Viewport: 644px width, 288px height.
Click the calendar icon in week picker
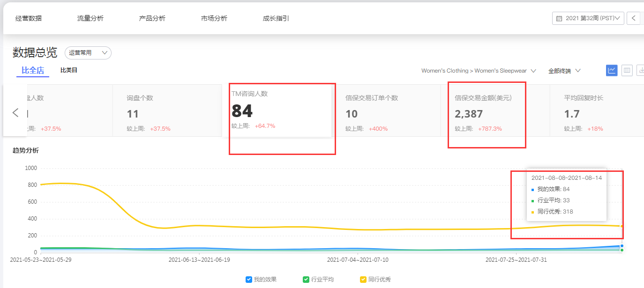[559, 19]
